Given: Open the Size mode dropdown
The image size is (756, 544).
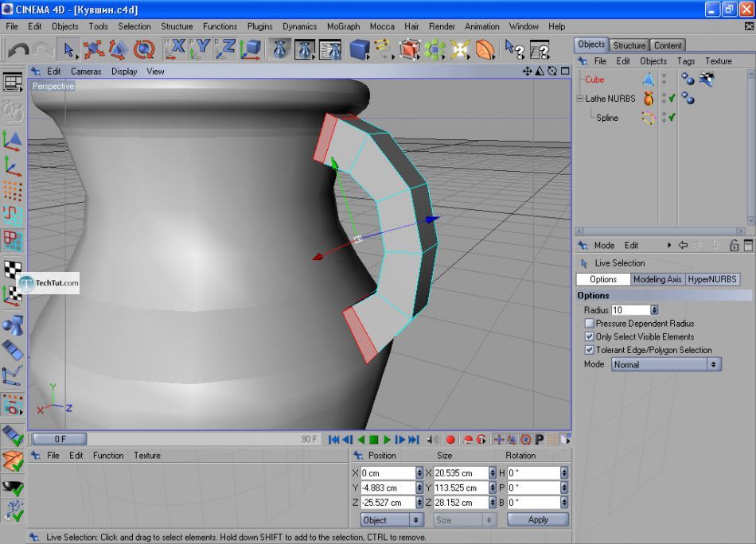Looking at the screenshot, I should (x=464, y=520).
